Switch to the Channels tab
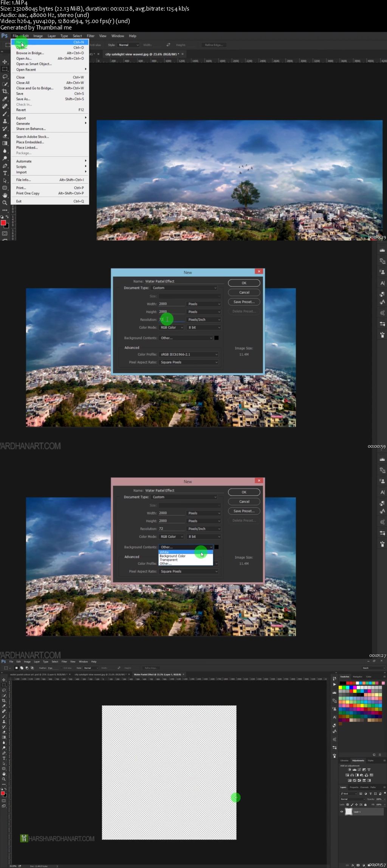The width and height of the screenshot is (387, 868). [364, 787]
